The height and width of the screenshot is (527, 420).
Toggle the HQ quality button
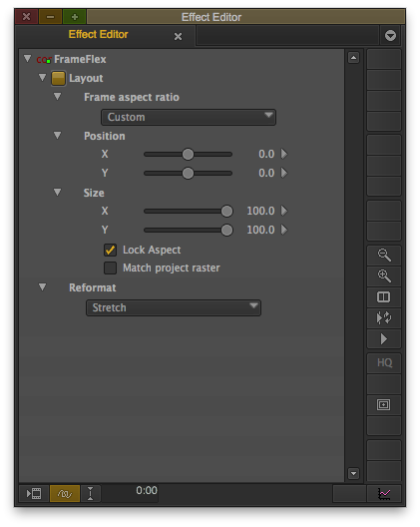(384, 363)
